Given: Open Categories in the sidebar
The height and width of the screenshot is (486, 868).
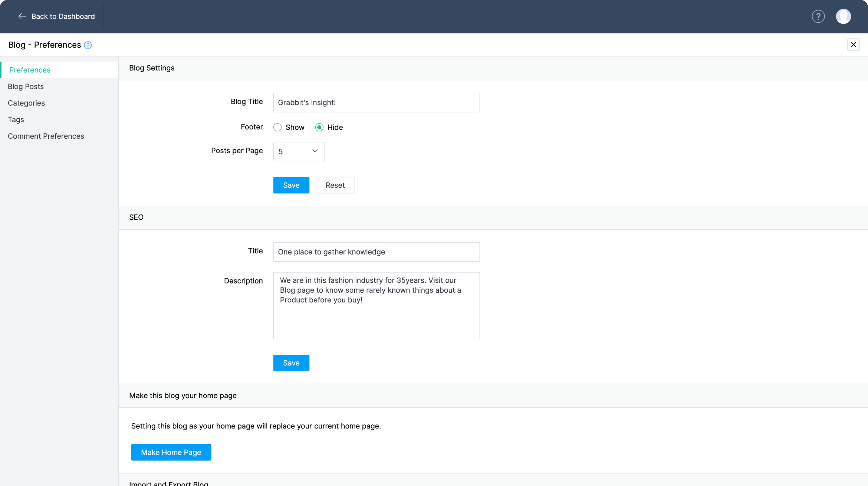Looking at the screenshot, I should click(x=26, y=103).
